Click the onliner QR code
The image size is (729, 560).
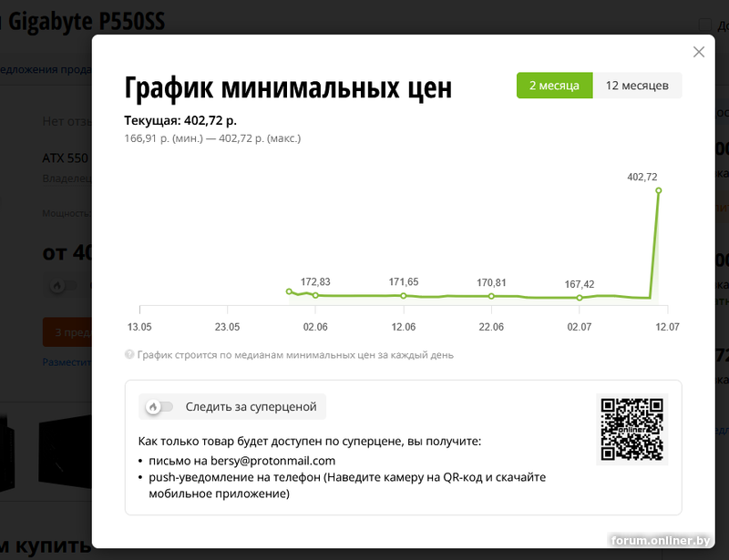631,429
